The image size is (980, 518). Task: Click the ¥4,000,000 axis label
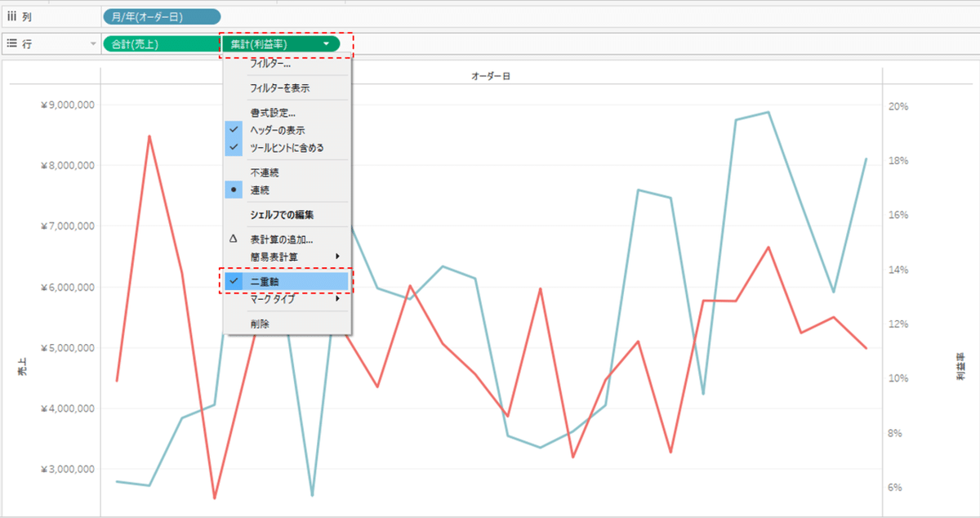(x=67, y=409)
